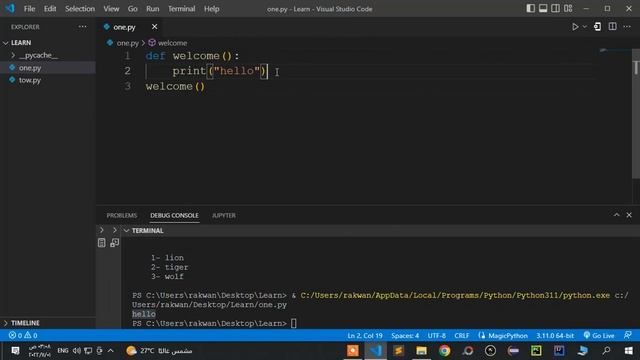Screen dimensions: 640x360
Task: Click the terminal prompt input
Action: tap(294, 323)
